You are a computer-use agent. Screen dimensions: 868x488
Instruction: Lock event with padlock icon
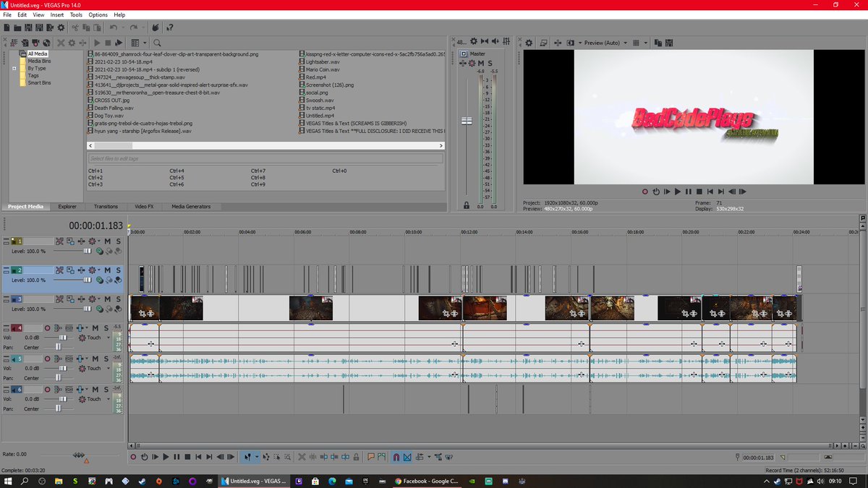pos(356,457)
